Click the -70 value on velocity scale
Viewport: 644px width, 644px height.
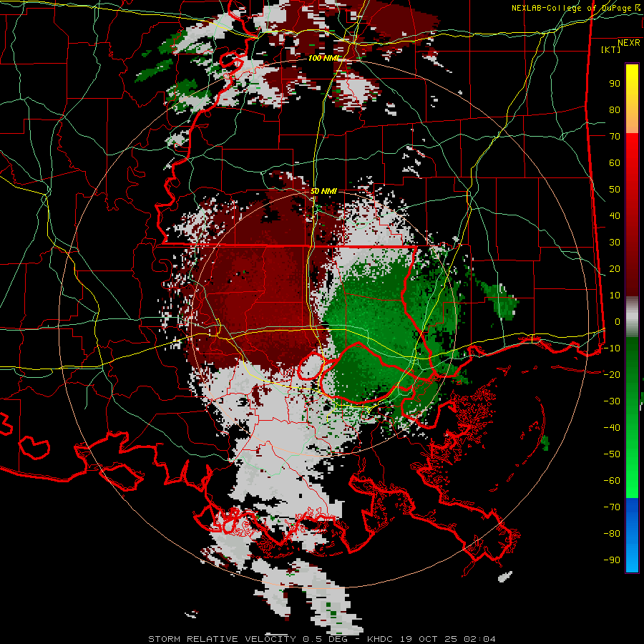tap(612, 507)
